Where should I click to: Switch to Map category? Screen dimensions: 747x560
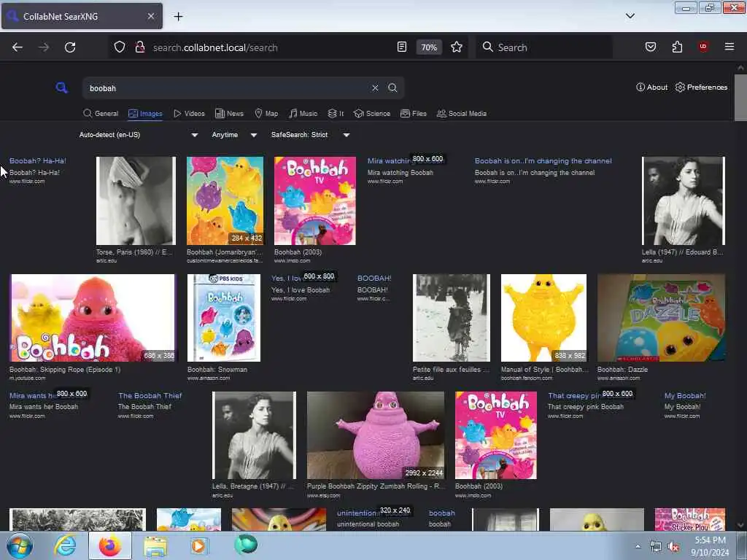click(266, 113)
